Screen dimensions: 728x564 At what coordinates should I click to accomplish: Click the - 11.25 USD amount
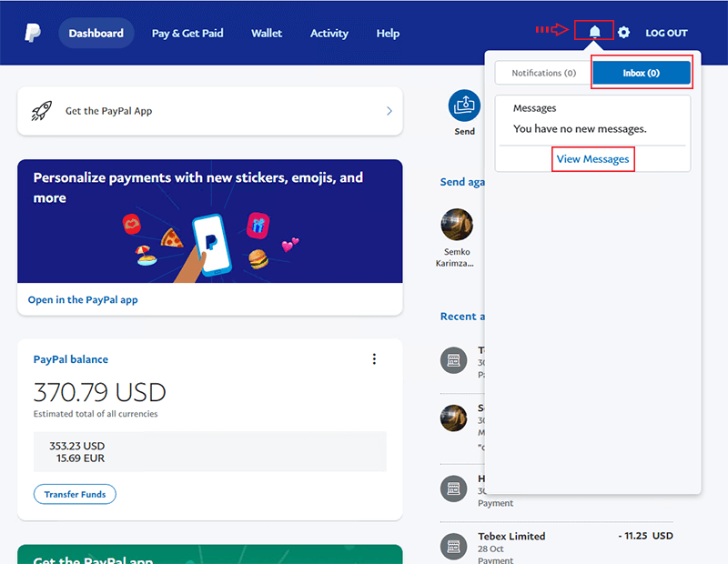(x=645, y=536)
